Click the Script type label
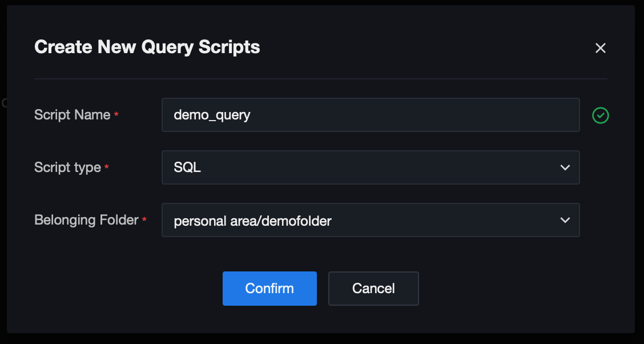This screenshot has height=344, width=644. click(67, 167)
